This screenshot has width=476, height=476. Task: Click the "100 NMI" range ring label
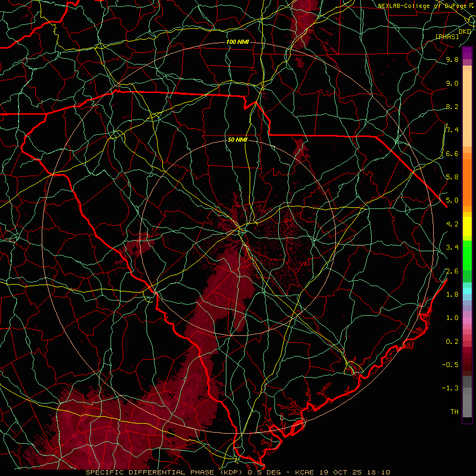coord(237,42)
